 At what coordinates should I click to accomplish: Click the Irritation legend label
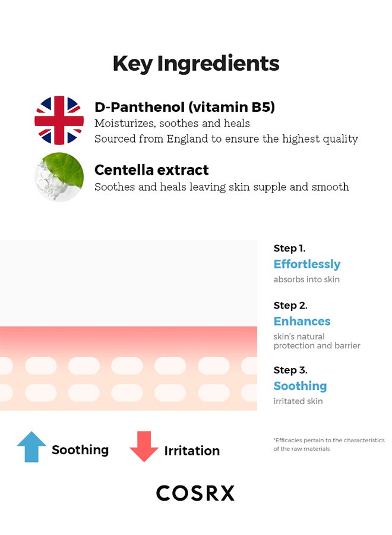point(192,451)
